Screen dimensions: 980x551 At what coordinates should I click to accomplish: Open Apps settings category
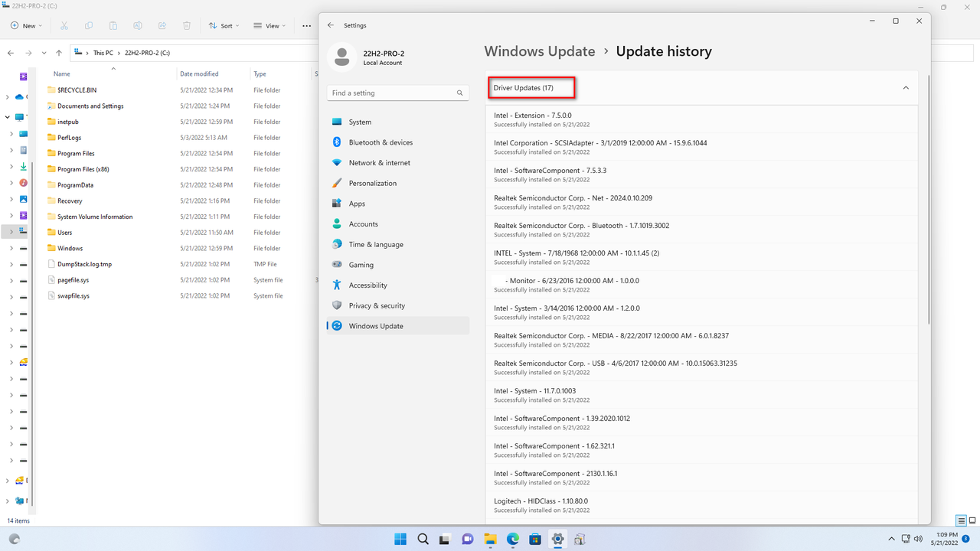tap(397, 204)
